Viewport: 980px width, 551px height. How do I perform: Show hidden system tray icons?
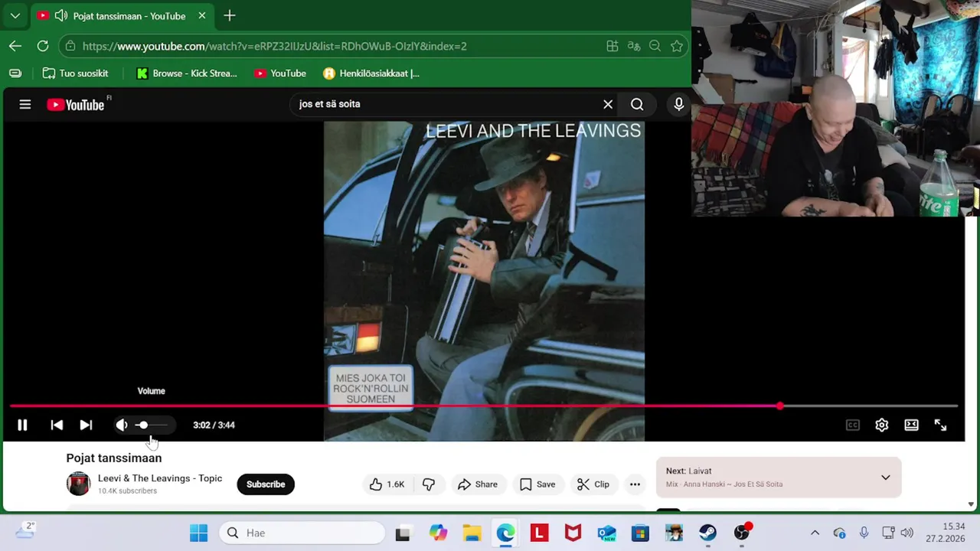[x=815, y=533]
